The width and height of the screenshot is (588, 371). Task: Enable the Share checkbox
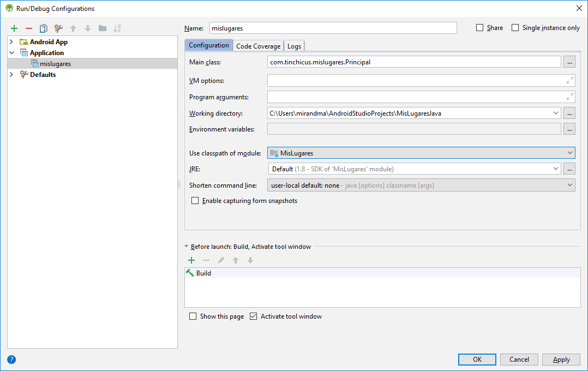[x=480, y=28]
